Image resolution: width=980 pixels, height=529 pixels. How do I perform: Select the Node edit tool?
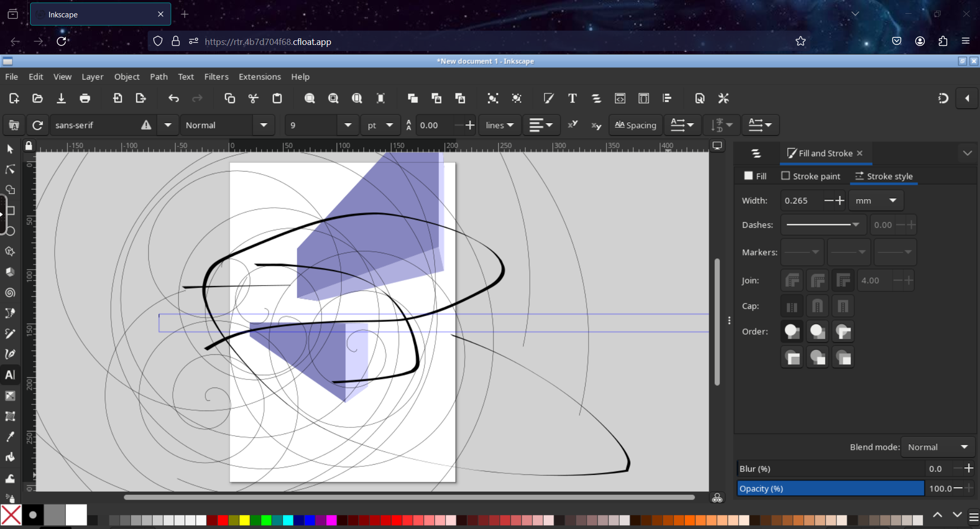click(x=10, y=170)
